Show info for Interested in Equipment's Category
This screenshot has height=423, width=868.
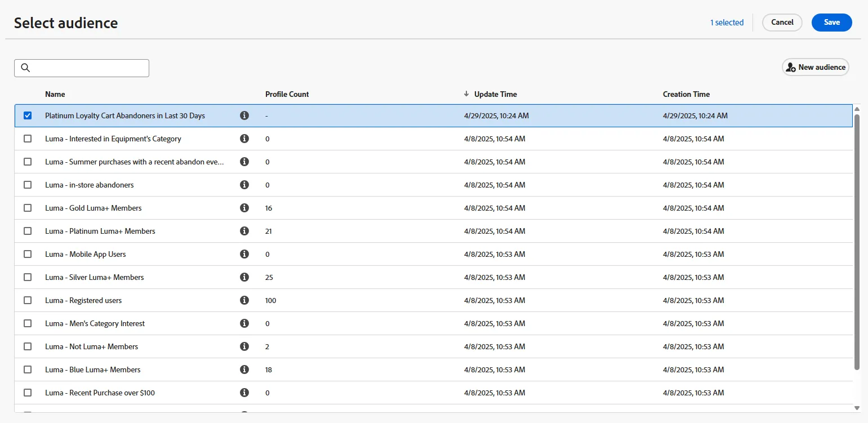point(244,139)
